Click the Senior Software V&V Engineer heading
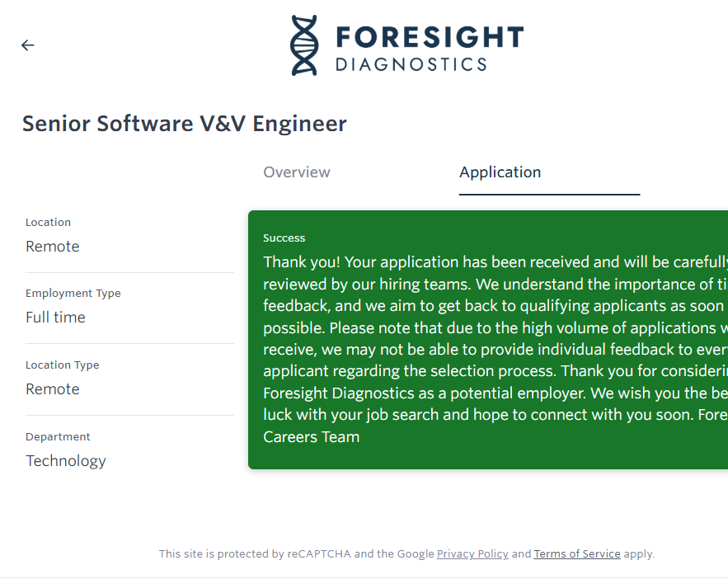Screen dimensions: 728x579 coord(185,124)
